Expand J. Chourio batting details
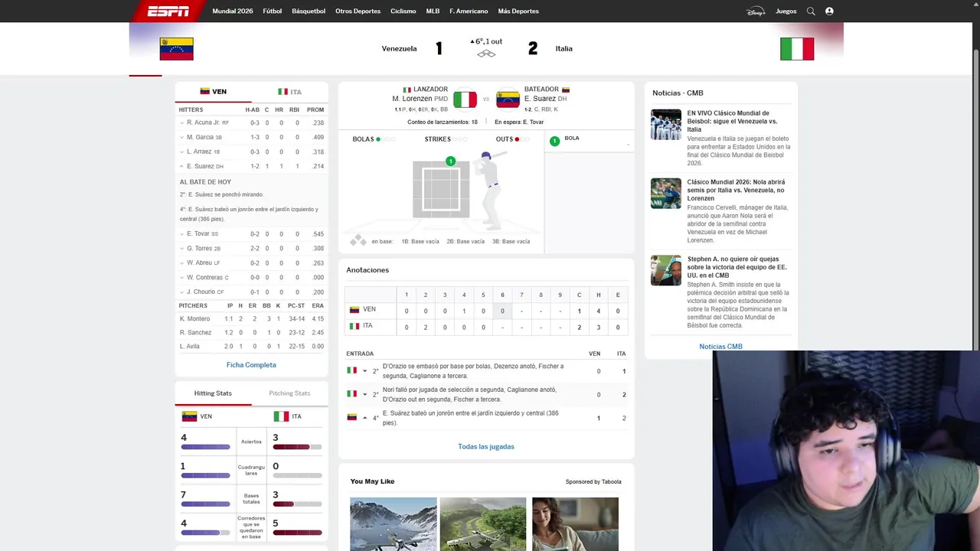This screenshot has width=980, height=551. coord(182,292)
